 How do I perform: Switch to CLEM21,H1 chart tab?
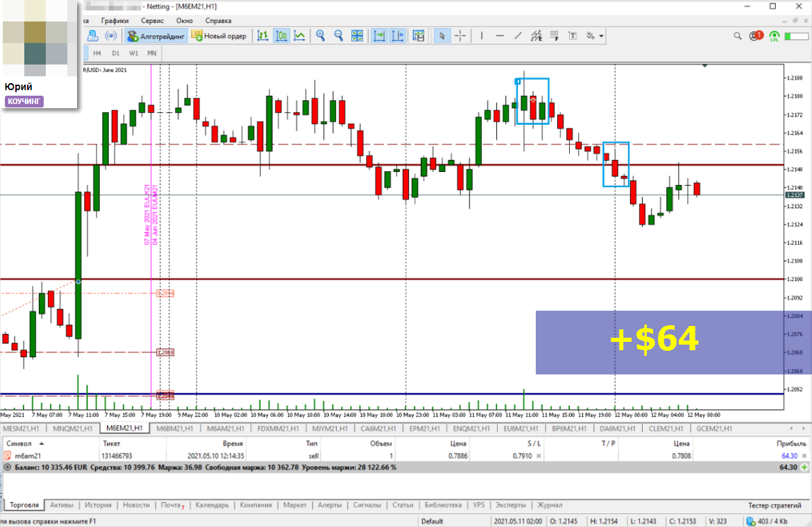point(666,429)
